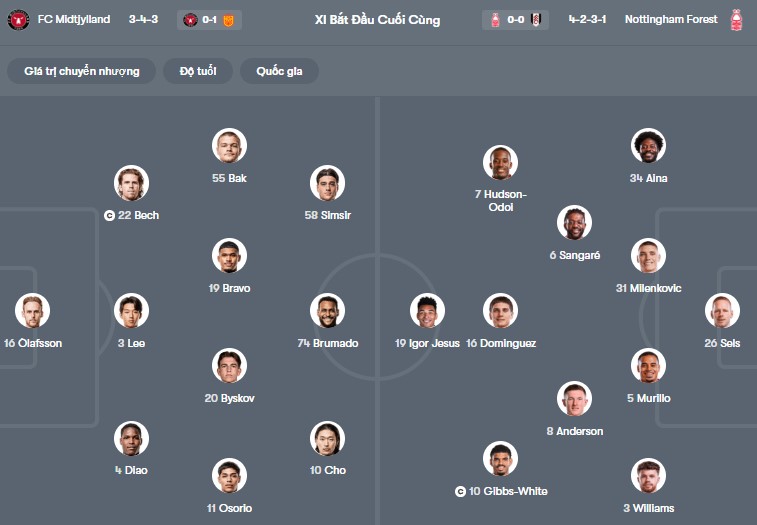Viewport: 757px width, 525px height.
Task: Open the Nottingham Forest team name link
Action: (x=671, y=20)
